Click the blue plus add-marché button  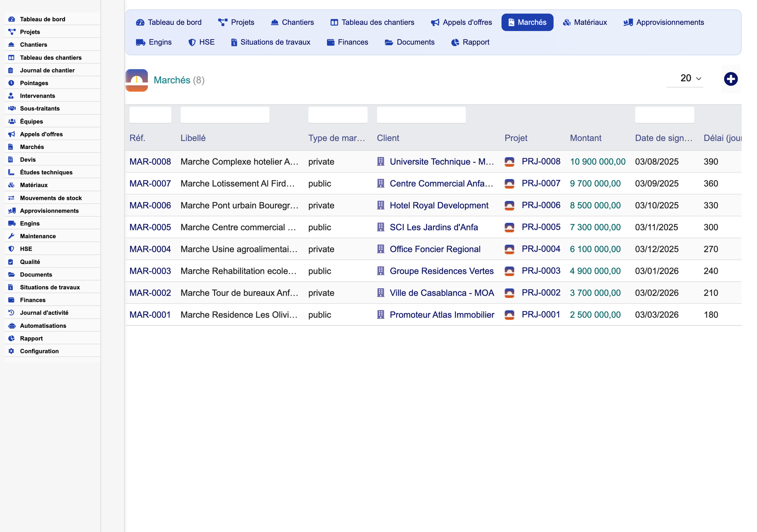(x=731, y=79)
